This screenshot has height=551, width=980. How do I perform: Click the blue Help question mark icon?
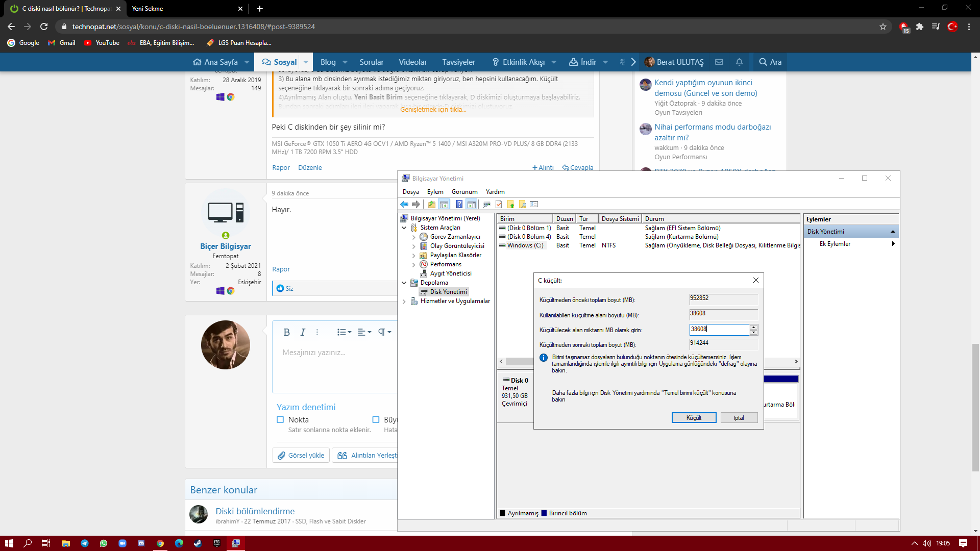pyautogui.click(x=459, y=204)
